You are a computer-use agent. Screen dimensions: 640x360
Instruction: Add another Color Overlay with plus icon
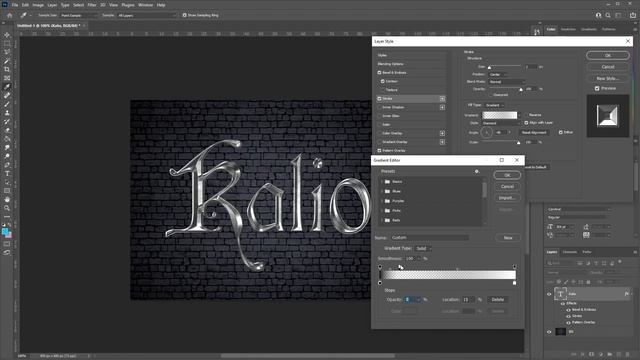tap(442, 133)
